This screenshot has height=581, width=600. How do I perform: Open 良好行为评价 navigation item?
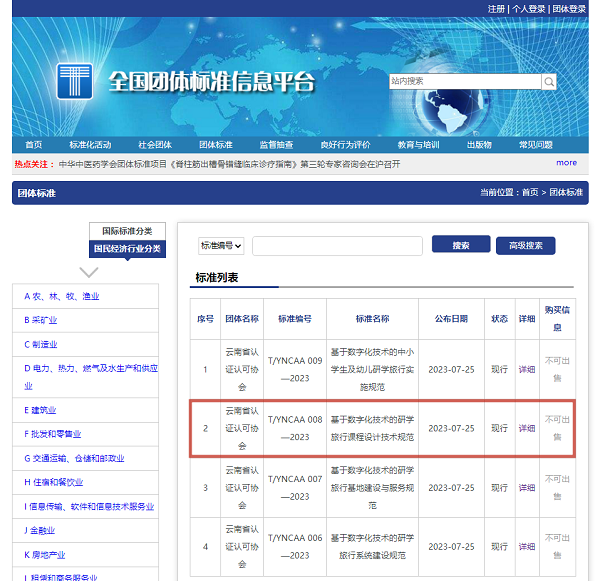(x=346, y=145)
